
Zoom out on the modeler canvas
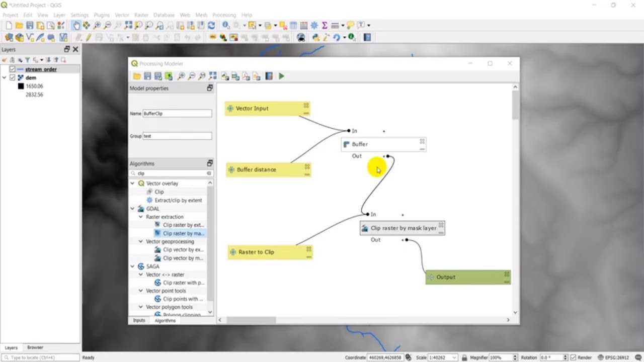(x=192, y=76)
